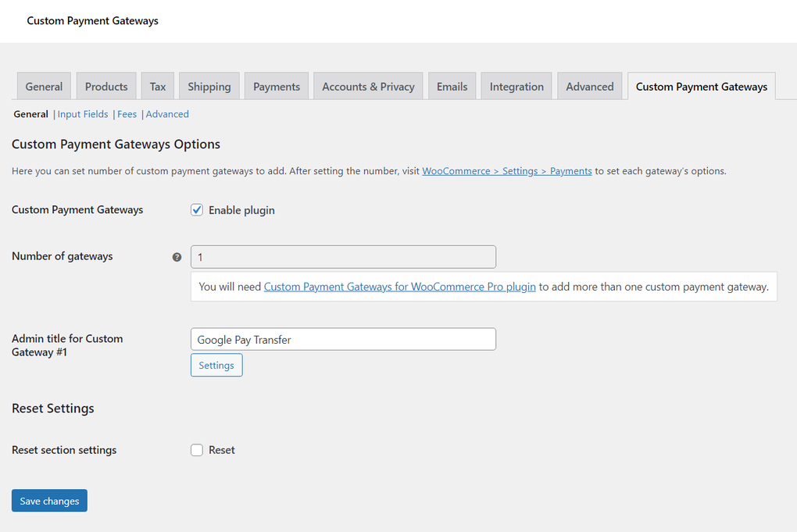Open the Fees subsection
Screen dimensions: 797x532
click(127, 113)
